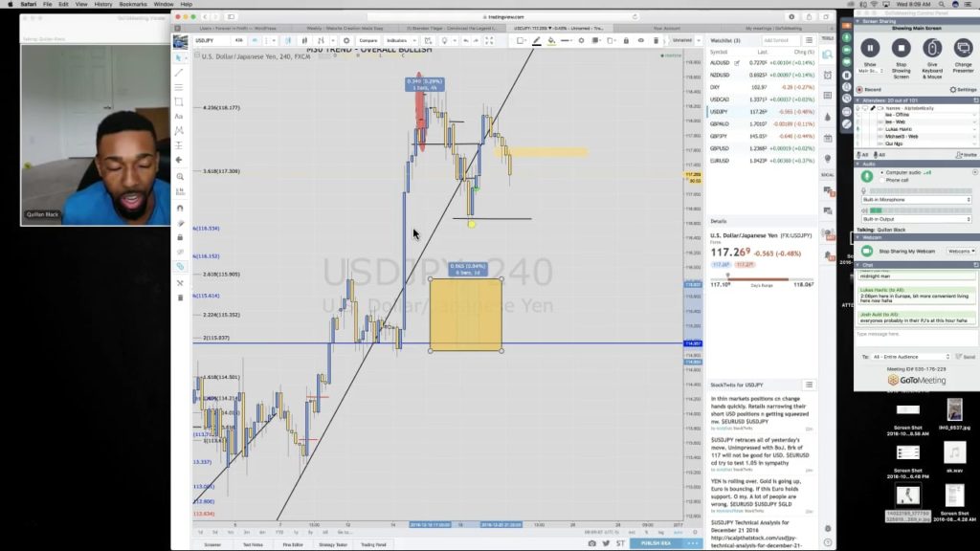Select AUDUSD in the watchlist

762,63
